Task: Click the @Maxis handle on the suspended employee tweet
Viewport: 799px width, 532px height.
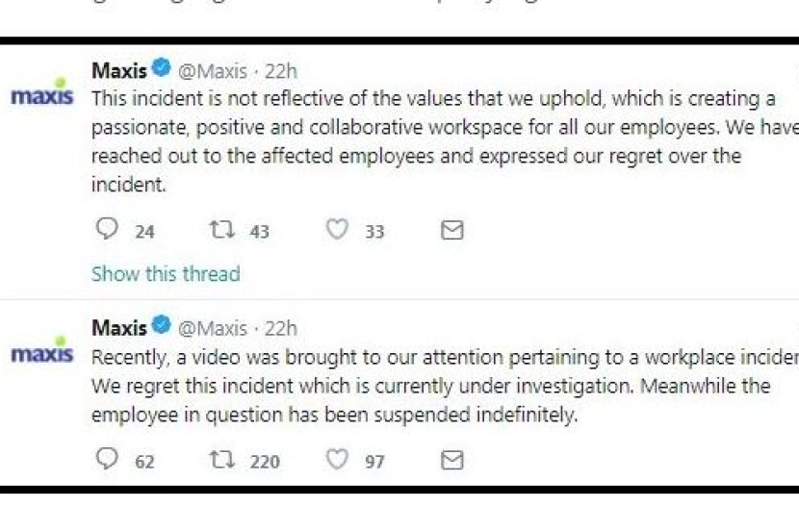Action: pyautogui.click(x=213, y=328)
